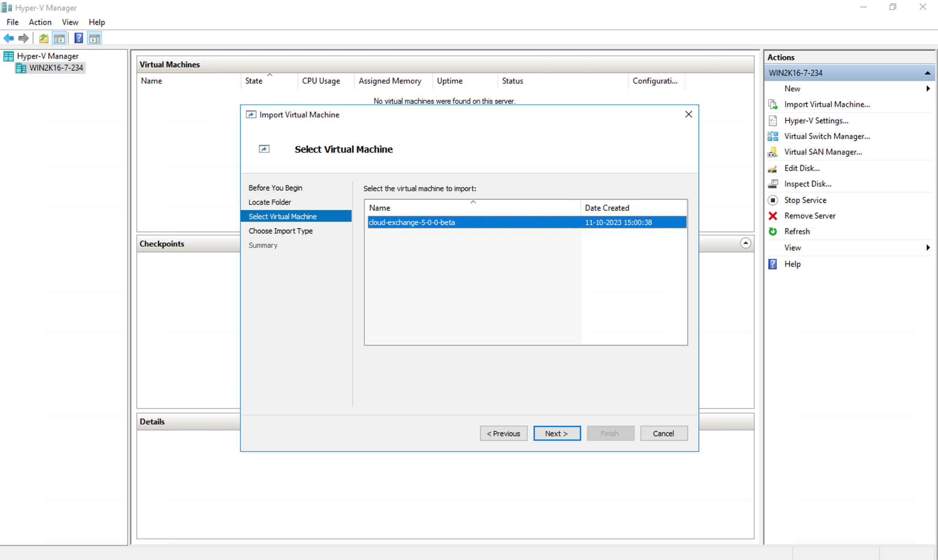Viewport: 938px width, 560px height.
Task: Click Import Virtual Machine... action link
Action: coord(827,104)
